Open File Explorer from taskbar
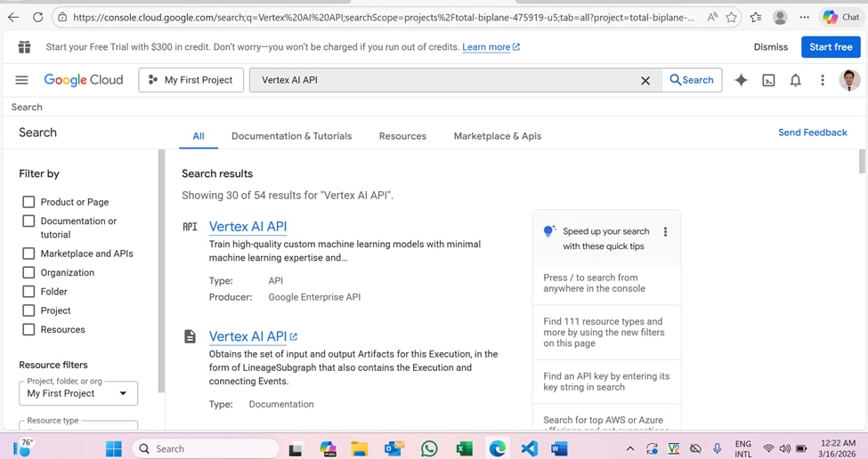The height and width of the screenshot is (459, 868). tap(360, 448)
